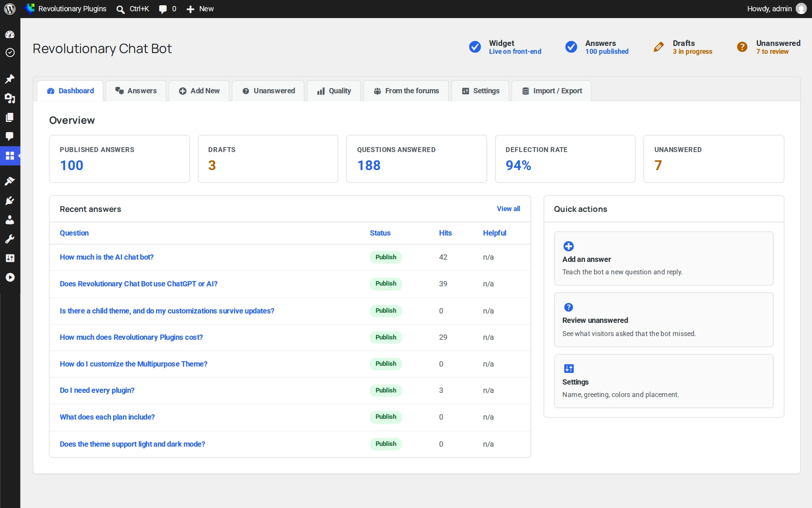
Task: Open the Ctrl+K search icon
Action: click(x=120, y=9)
